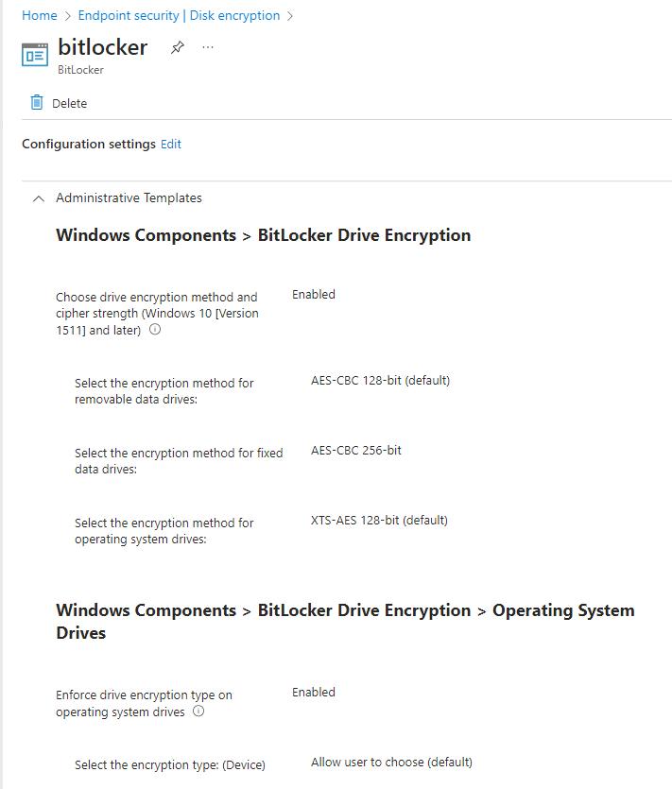Viewport: 672px width, 789px height.
Task: Click the BitLocker subtitle under the title
Action: (x=80, y=70)
